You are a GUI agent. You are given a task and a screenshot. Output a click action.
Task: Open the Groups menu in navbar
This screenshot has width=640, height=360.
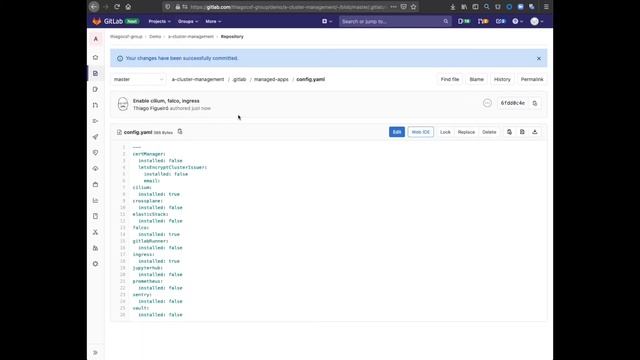[188, 21]
